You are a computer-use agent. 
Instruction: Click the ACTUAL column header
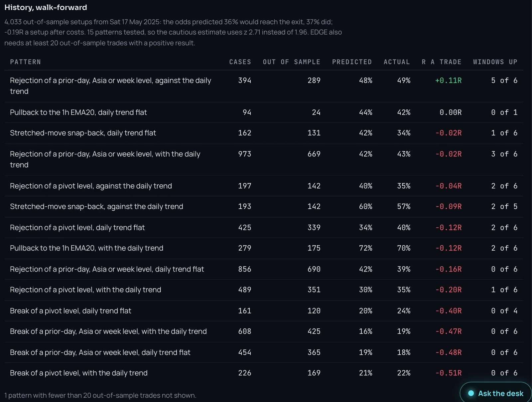point(397,62)
